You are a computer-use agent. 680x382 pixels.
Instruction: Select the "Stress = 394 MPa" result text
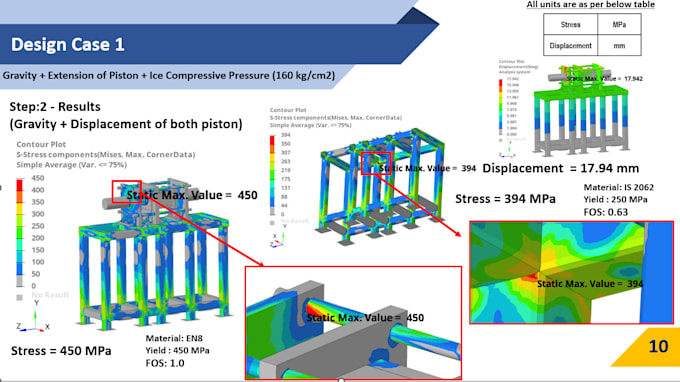point(505,199)
